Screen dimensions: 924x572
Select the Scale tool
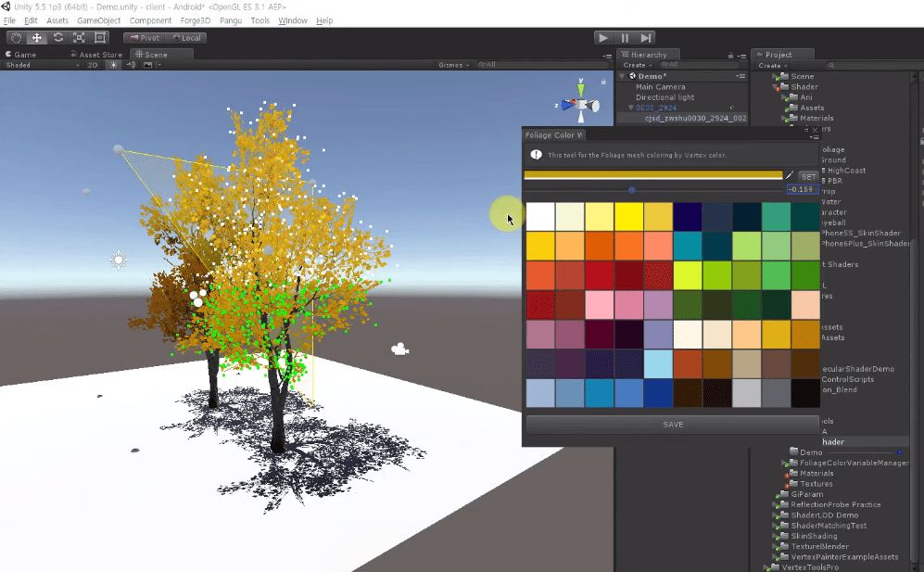tap(78, 38)
